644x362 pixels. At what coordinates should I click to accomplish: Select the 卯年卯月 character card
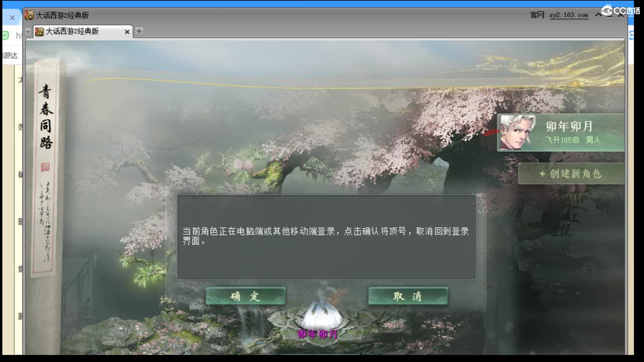[561, 133]
